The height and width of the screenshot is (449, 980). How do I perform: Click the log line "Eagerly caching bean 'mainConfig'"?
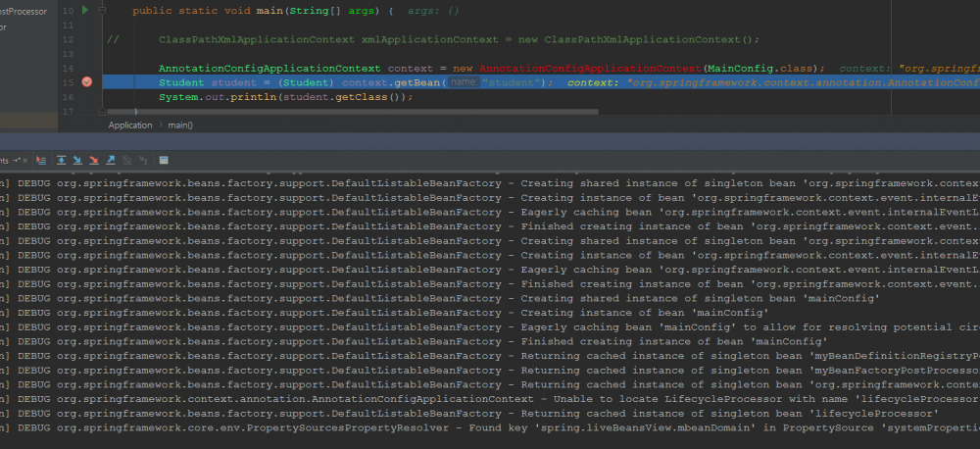[490, 327]
